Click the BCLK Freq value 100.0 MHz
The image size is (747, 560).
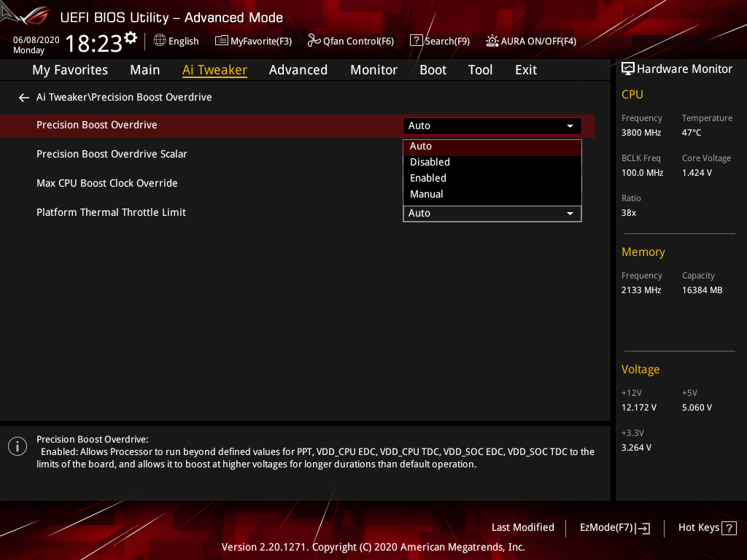pos(642,173)
